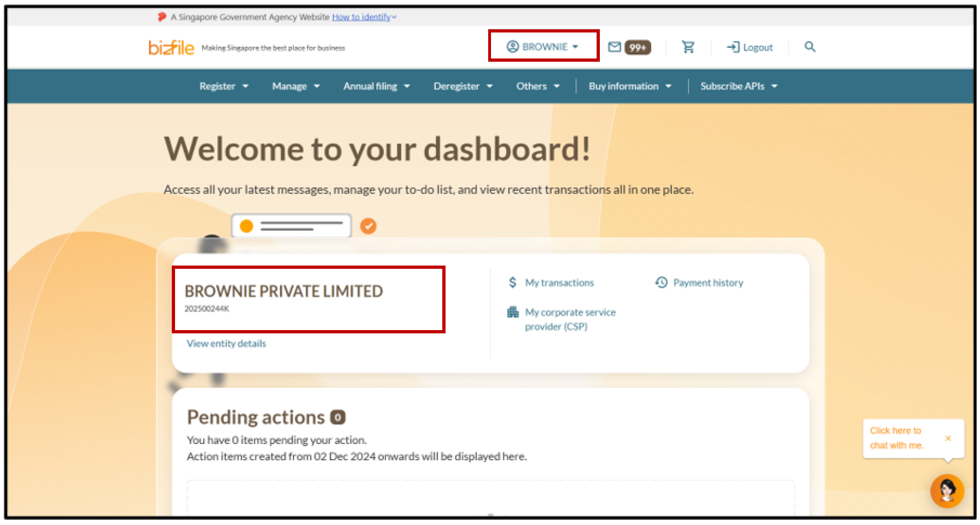The image size is (980, 525).
Task: Click How to identify link
Action: [x=361, y=17]
